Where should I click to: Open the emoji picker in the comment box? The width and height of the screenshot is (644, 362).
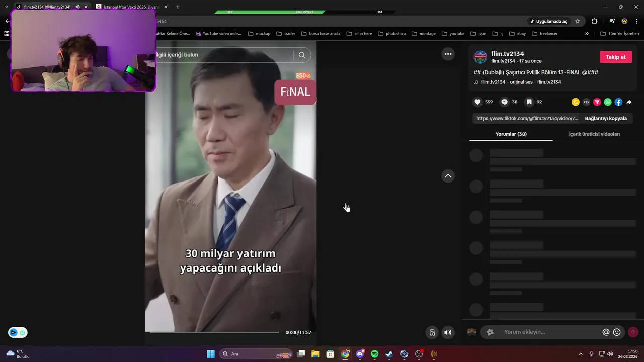point(617,332)
